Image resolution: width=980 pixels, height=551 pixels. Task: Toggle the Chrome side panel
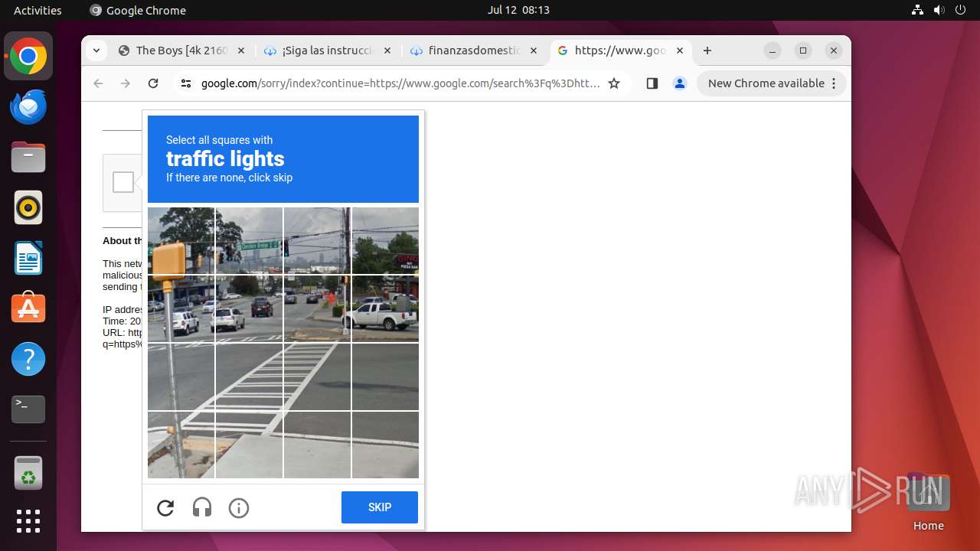[x=652, y=83]
